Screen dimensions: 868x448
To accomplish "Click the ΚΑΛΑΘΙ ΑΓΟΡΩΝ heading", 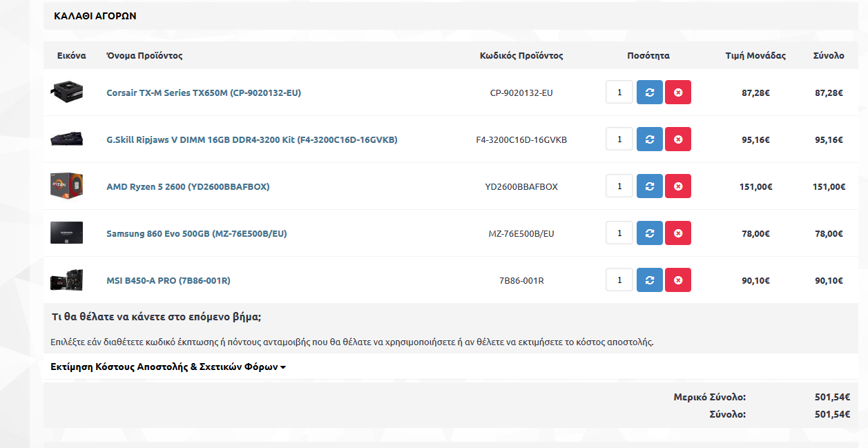I will point(95,15).
